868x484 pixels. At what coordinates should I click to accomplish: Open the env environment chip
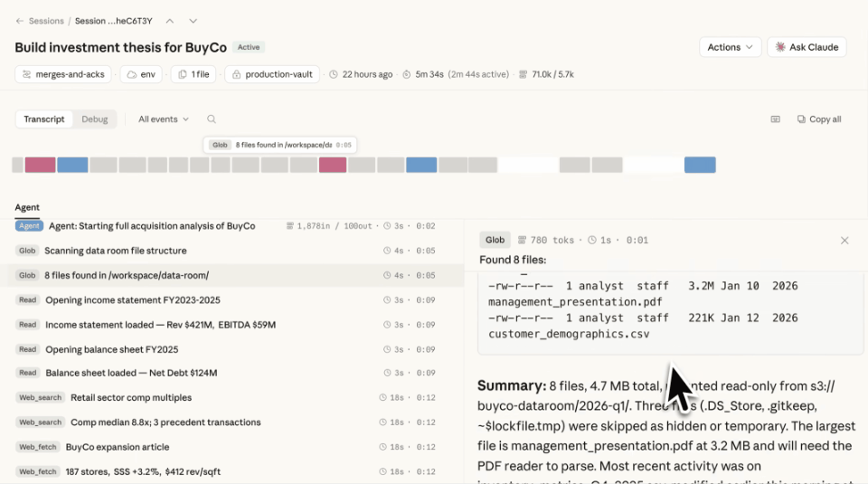click(x=141, y=74)
